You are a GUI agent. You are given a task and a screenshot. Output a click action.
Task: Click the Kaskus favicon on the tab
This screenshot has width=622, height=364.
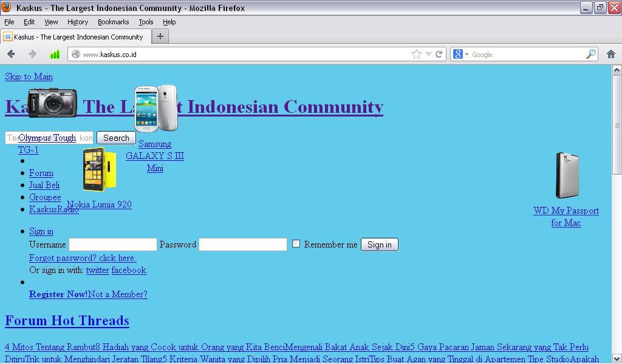coord(9,36)
